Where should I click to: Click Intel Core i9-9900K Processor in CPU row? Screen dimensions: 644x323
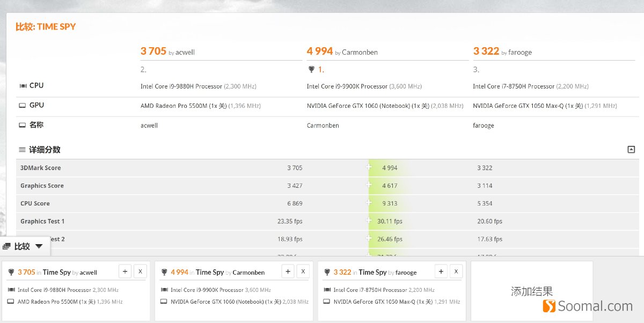[347, 86]
